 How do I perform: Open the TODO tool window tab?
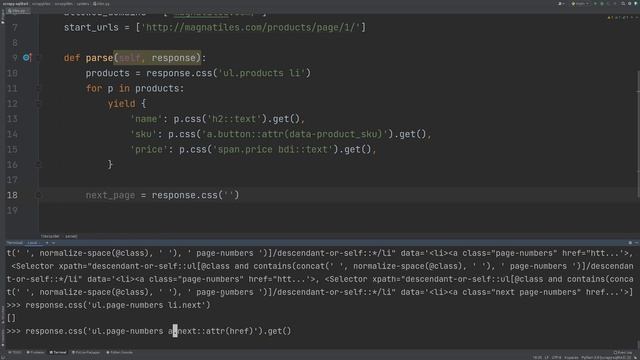point(15,352)
